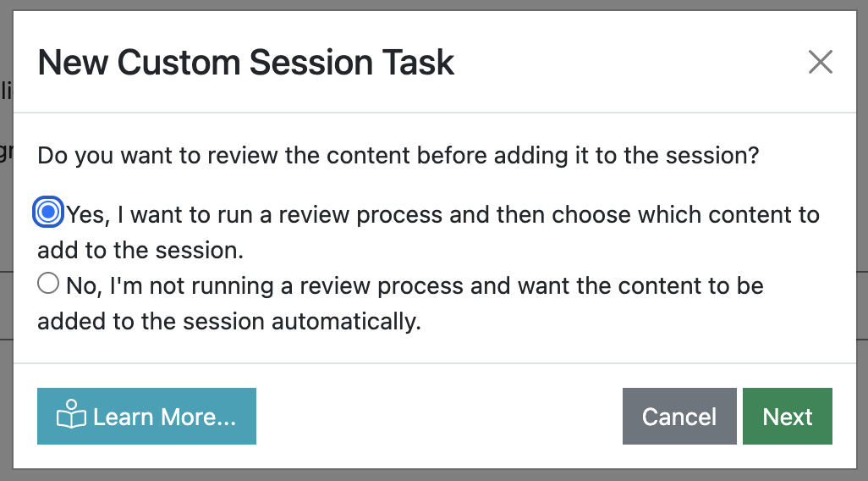Open the Learn More help button

pos(146,416)
